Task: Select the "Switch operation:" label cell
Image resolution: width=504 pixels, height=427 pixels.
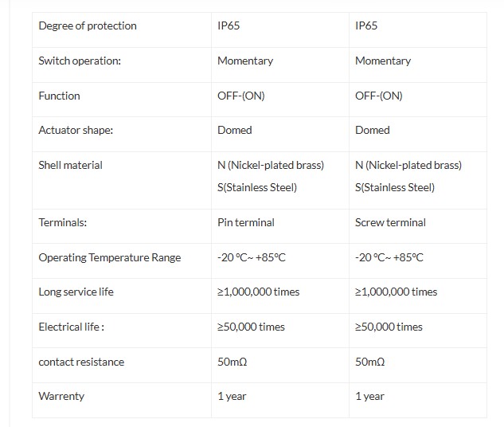Action: [80, 61]
